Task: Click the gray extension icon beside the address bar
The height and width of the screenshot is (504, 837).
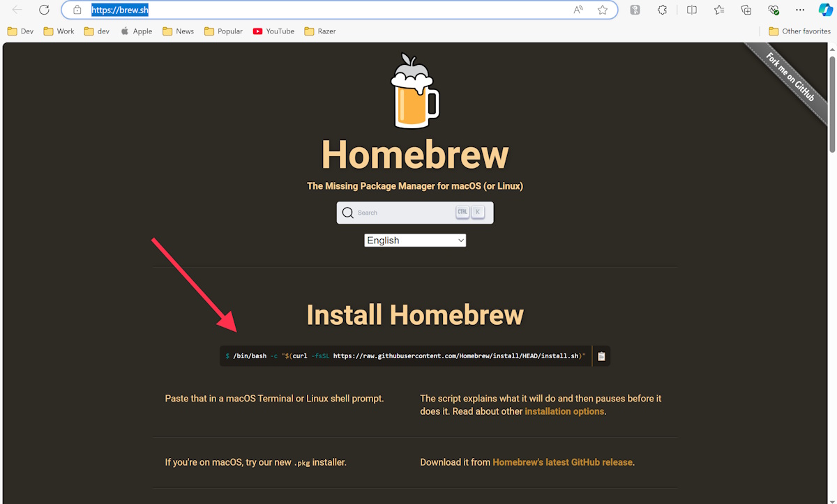Action: 635,10
